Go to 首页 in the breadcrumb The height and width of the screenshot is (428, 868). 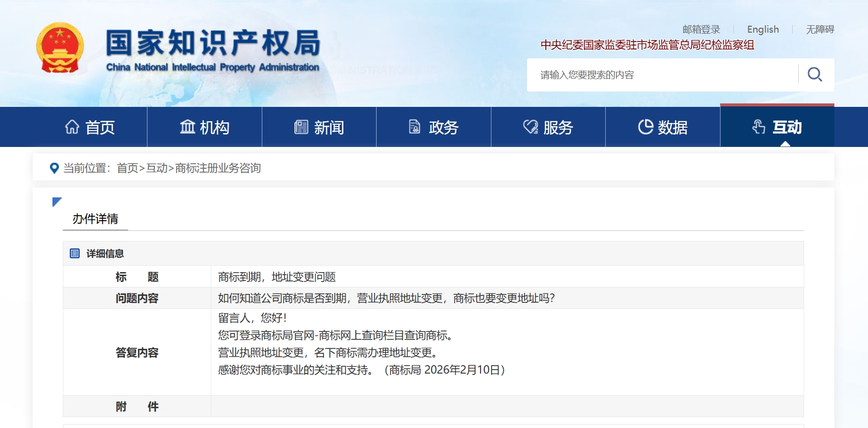click(127, 168)
